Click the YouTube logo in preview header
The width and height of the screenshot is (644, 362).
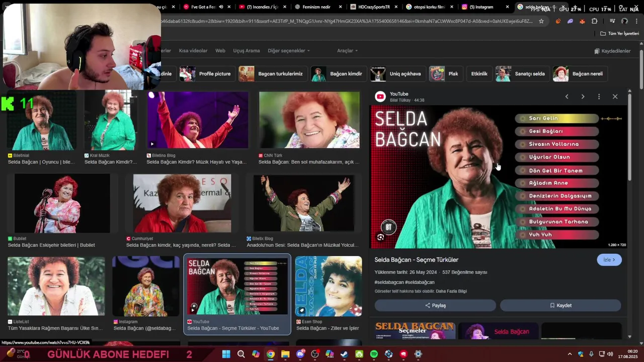pyautogui.click(x=380, y=97)
